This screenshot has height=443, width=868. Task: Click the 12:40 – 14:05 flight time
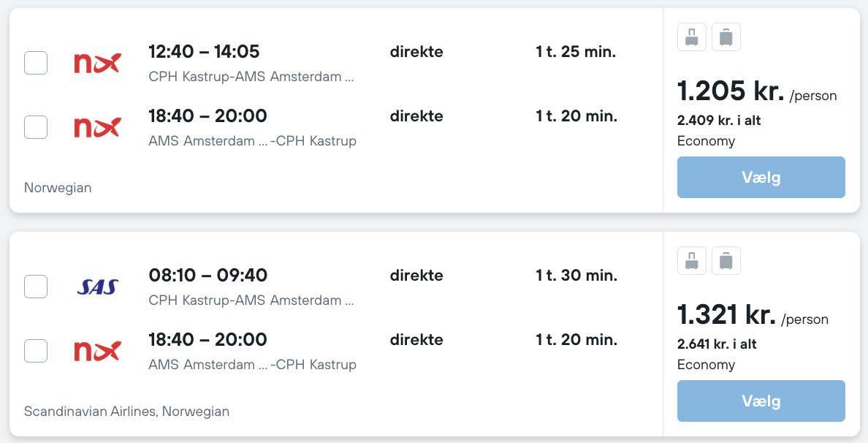point(204,51)
